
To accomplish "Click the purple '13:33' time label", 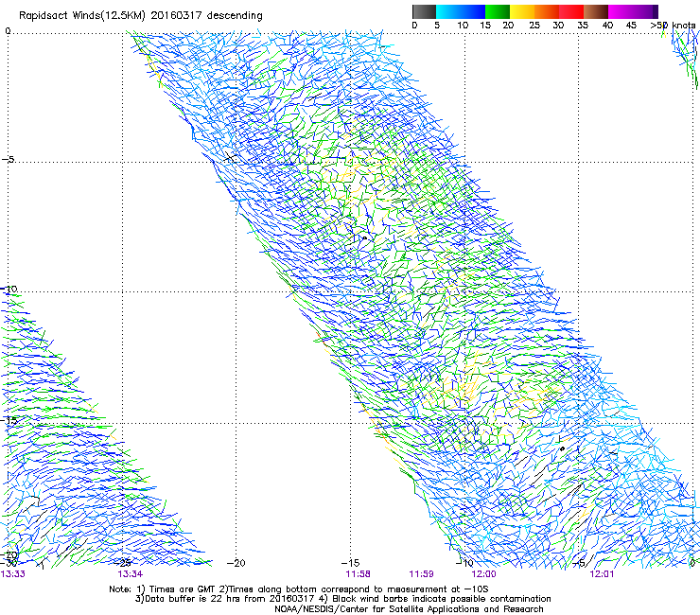I will pyautogui.click(x=13, y=574).
